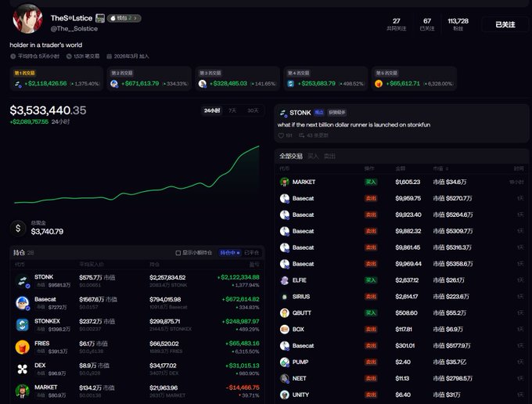Click the FRIES token icon in holdings
This screenshot has width=532, height=404.
[23, 347]
